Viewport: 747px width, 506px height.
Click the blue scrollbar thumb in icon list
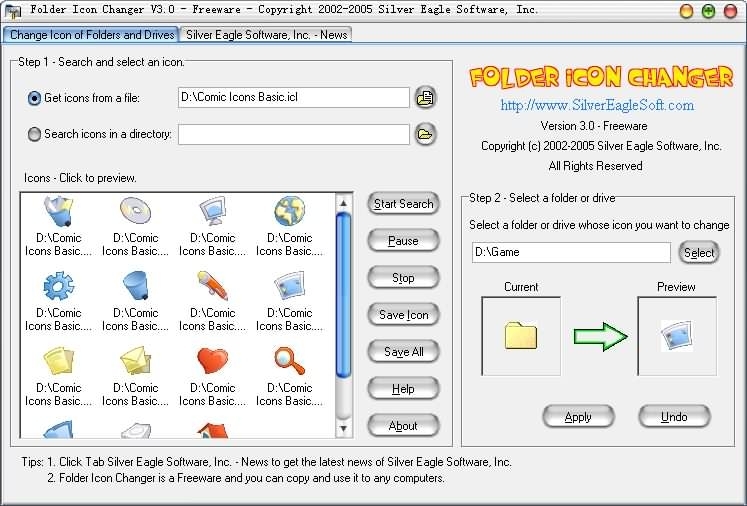(343, 295)
